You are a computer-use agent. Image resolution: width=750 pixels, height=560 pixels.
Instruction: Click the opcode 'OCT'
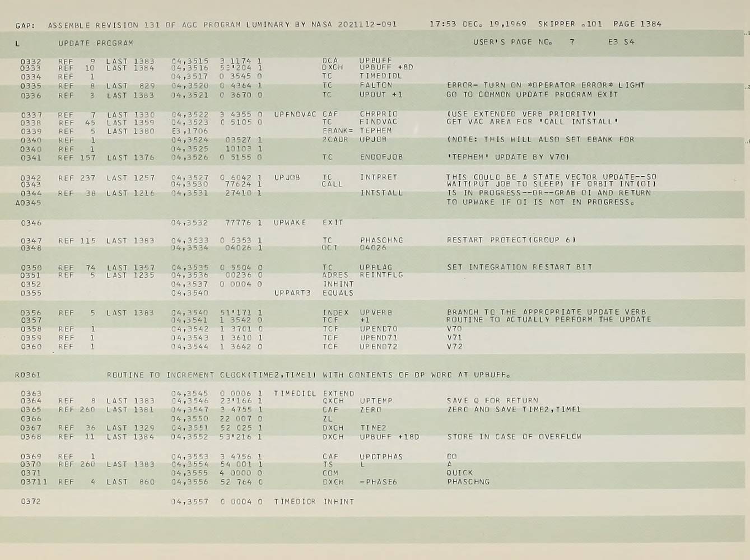tap(330, 248)
